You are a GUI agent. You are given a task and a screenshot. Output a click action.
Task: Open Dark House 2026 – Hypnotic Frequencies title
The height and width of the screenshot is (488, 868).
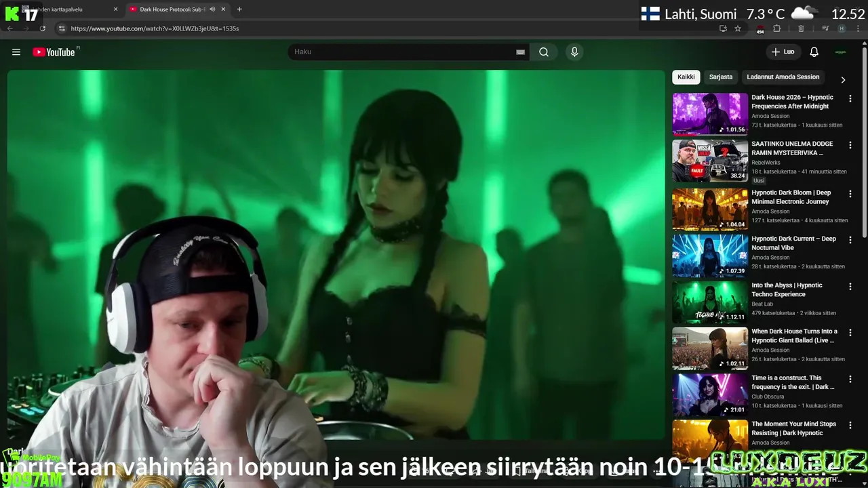point(792,102)
